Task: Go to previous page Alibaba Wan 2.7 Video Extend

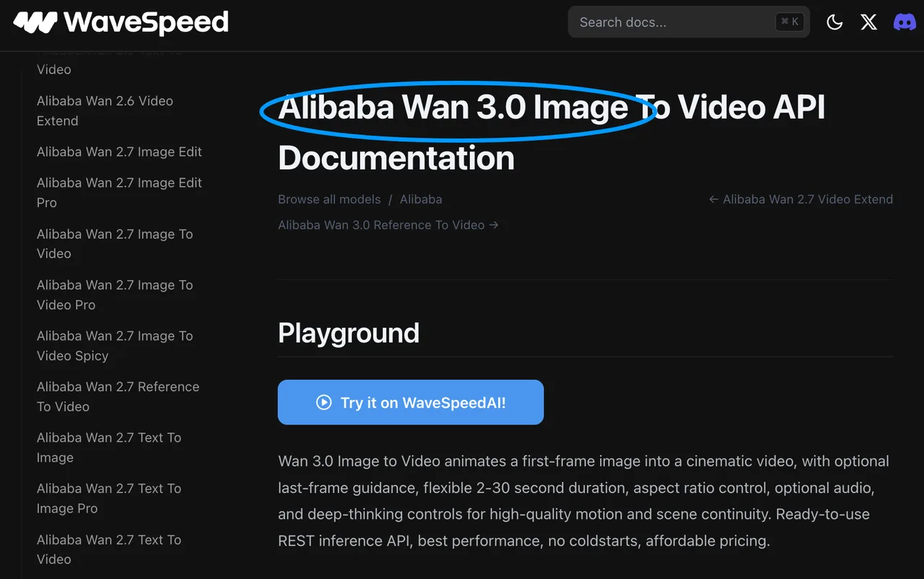Action: click(x=801, y=199)
